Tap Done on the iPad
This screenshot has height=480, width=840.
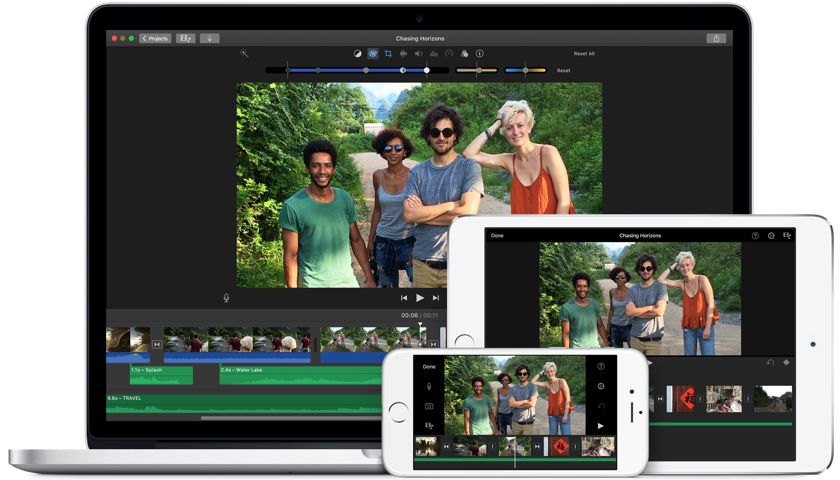click(x=497, y=235)
